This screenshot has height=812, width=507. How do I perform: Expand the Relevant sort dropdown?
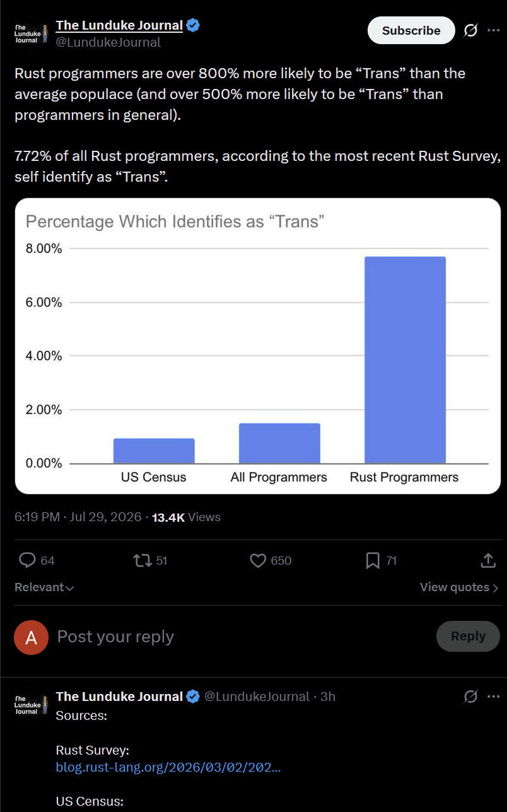click(44, 587)
